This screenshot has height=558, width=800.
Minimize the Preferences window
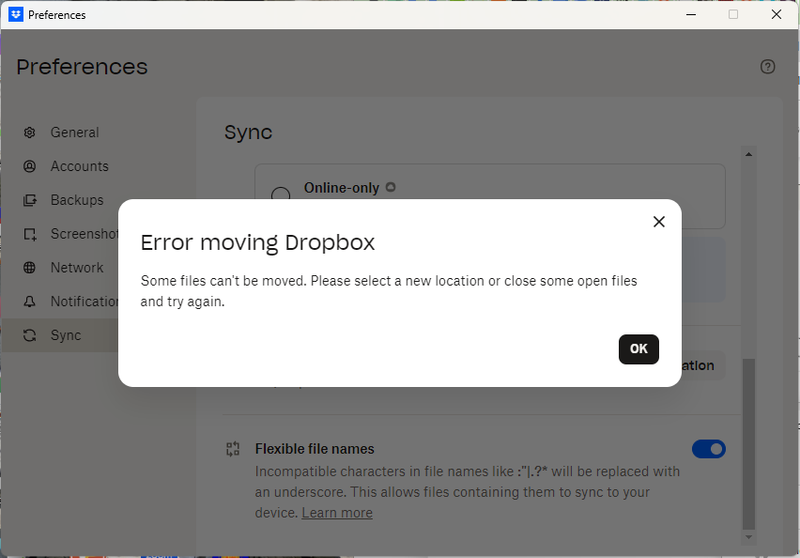[691, 14]
